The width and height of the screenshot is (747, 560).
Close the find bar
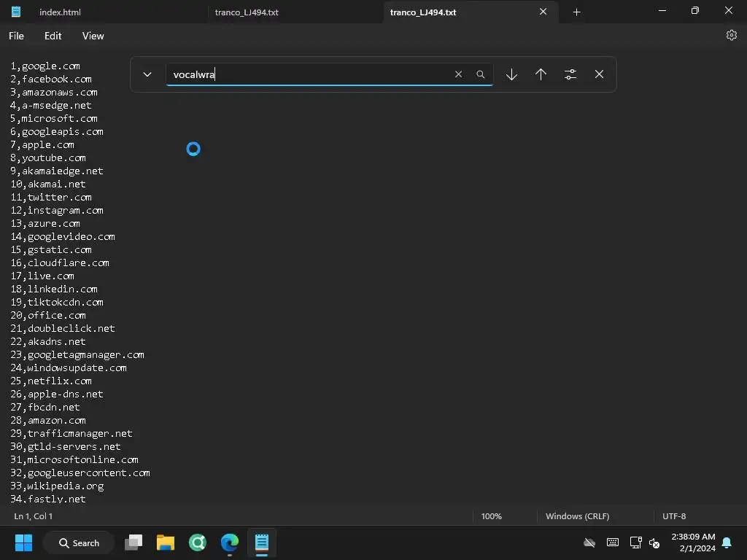coord(600,74)
